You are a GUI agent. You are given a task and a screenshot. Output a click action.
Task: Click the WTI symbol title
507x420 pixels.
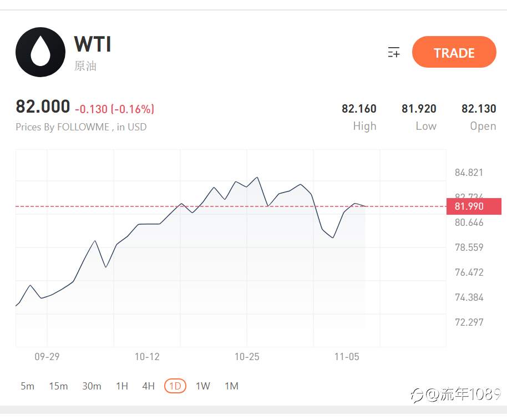[93, 44]
